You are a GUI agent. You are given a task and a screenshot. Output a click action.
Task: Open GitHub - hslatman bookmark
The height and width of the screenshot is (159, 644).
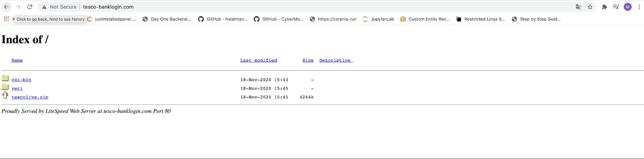point(223,19)
